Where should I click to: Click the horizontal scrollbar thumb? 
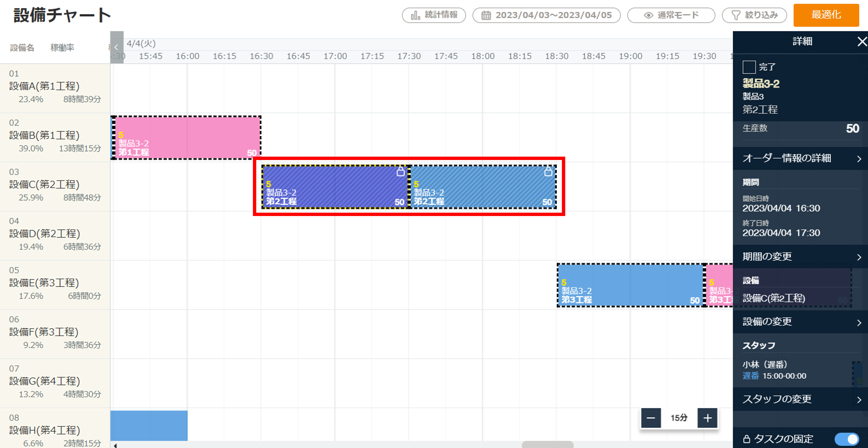tap(548, 445)
